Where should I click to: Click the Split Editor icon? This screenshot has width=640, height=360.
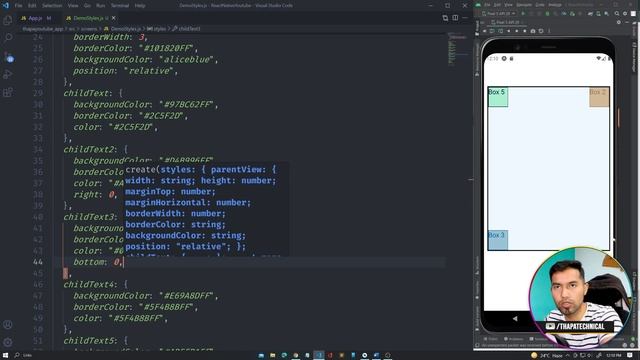click(455, 18)
